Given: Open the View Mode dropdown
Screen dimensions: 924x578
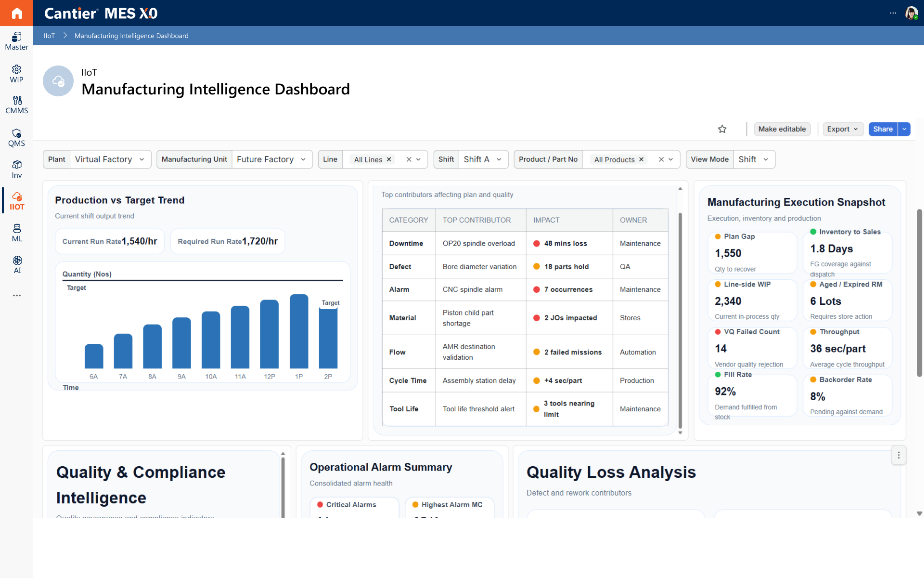Looking at the screenshot, I should [x=754, y=159].
